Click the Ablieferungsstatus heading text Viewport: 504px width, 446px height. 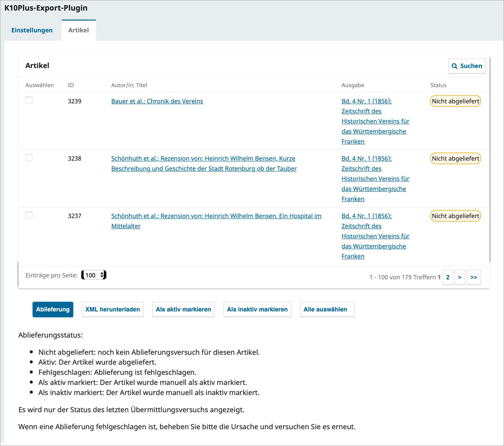tap(50, 335)
